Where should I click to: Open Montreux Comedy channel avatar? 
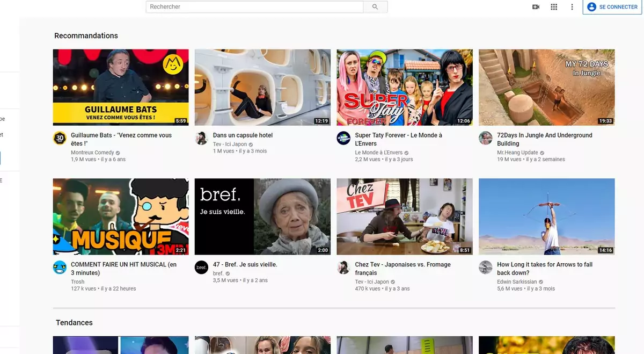[60, 138]
